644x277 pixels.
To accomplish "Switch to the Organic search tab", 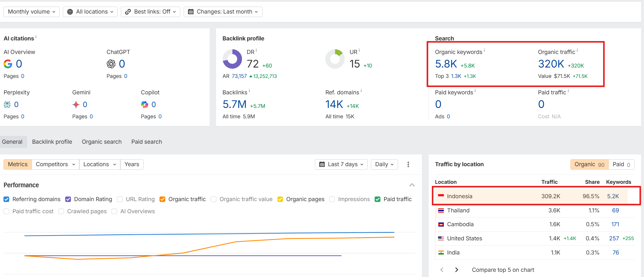I will (x=102, y=142).
